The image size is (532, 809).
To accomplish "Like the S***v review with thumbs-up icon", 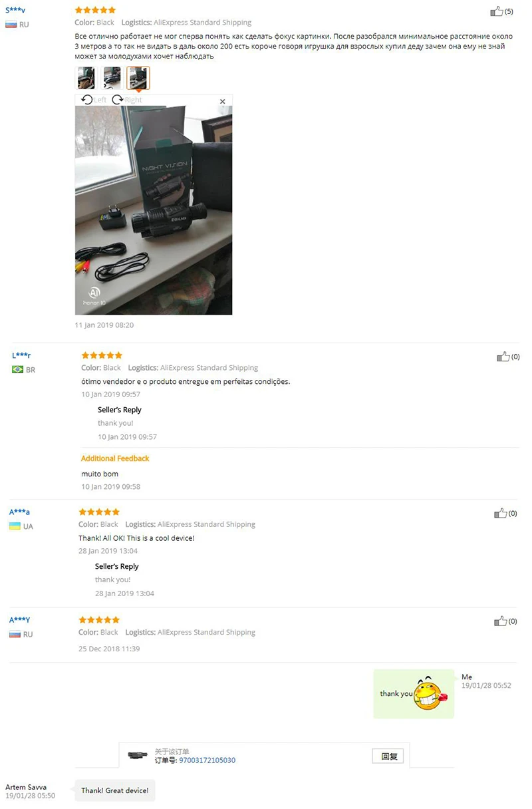I will point(497,11).
